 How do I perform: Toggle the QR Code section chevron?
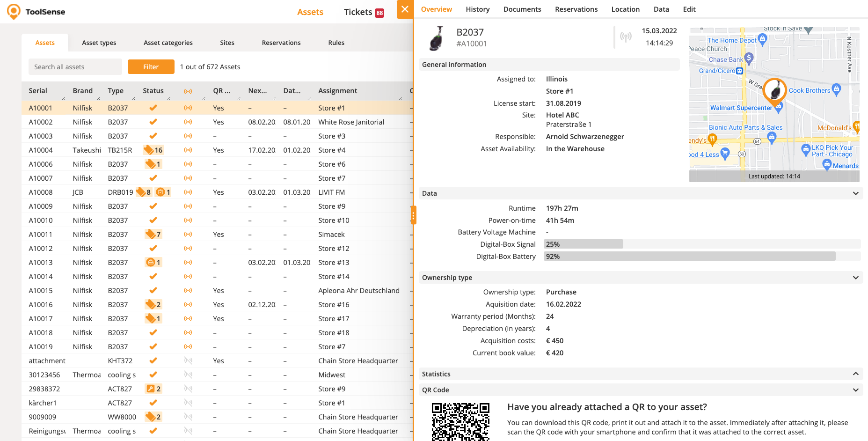click(855, 390)
